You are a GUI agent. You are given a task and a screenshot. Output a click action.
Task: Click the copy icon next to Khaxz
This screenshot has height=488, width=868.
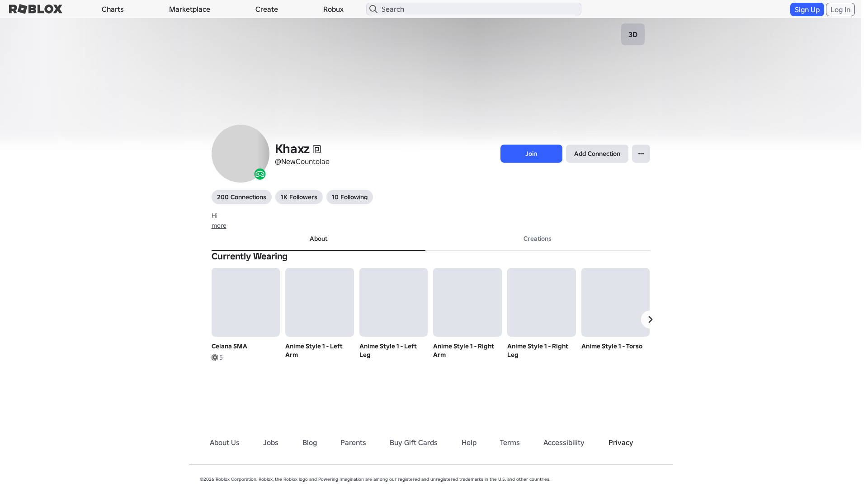(x=317, y=149)
